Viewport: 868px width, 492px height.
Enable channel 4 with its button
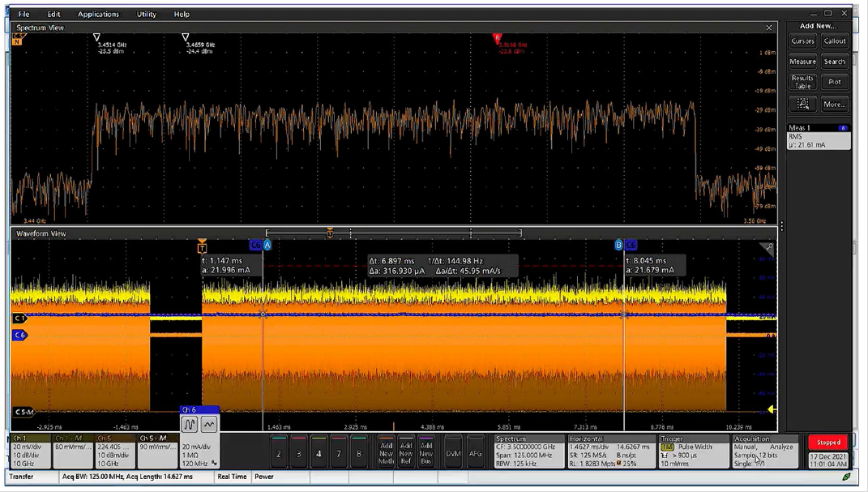tap(319, 452)
